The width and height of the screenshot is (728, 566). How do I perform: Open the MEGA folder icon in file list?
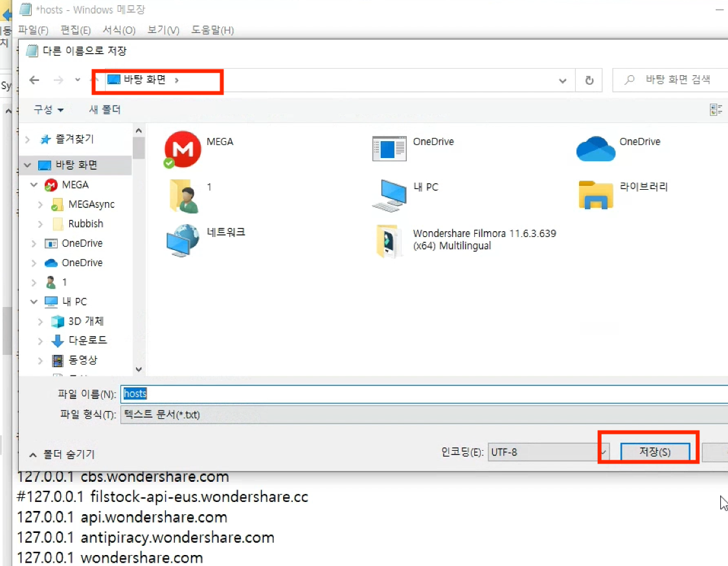pos(183,149)
